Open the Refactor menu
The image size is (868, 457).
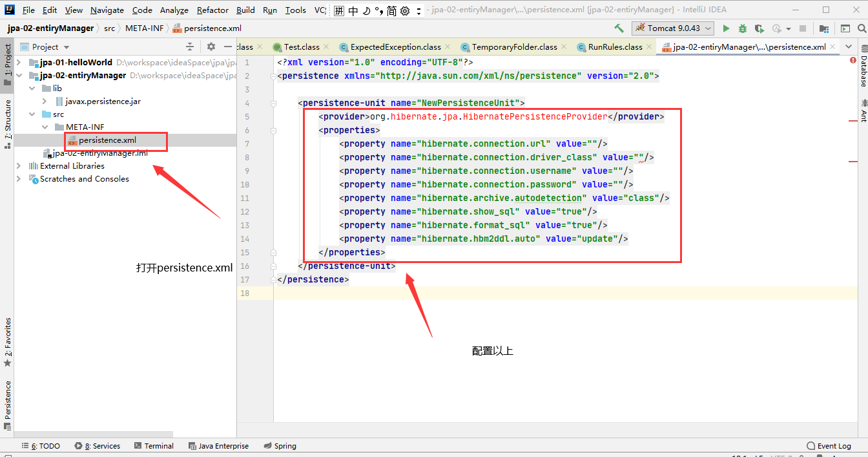pos(212,10)
